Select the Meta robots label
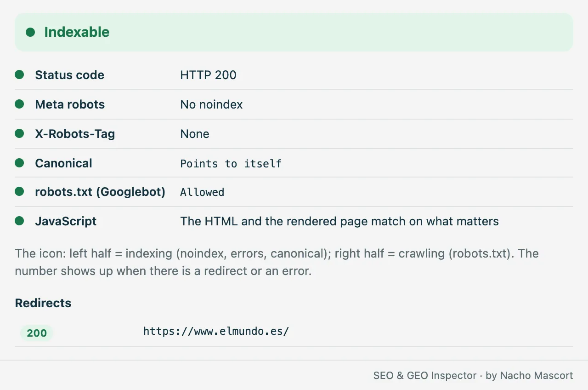This screenshot has height=390, width=588. 70,104
